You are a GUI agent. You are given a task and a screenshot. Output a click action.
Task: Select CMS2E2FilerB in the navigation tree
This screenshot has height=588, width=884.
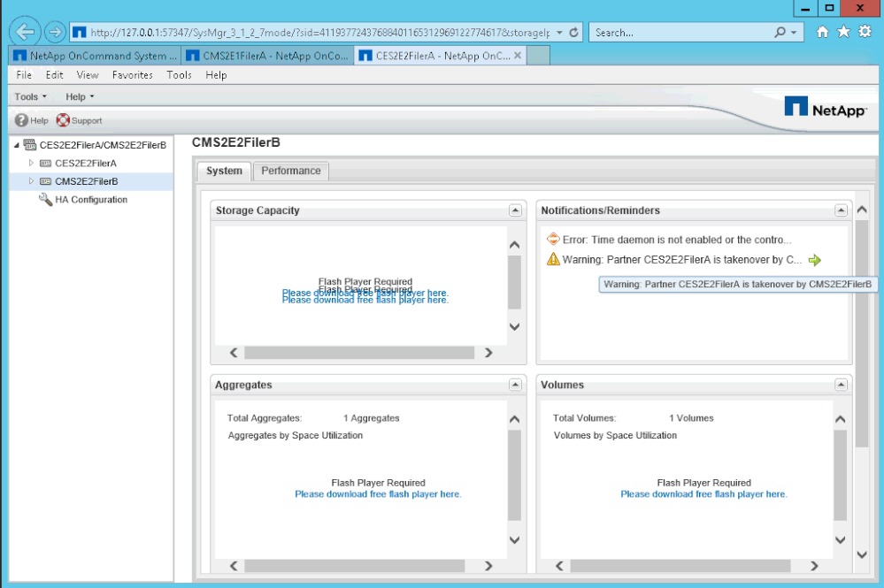[86, 181]
